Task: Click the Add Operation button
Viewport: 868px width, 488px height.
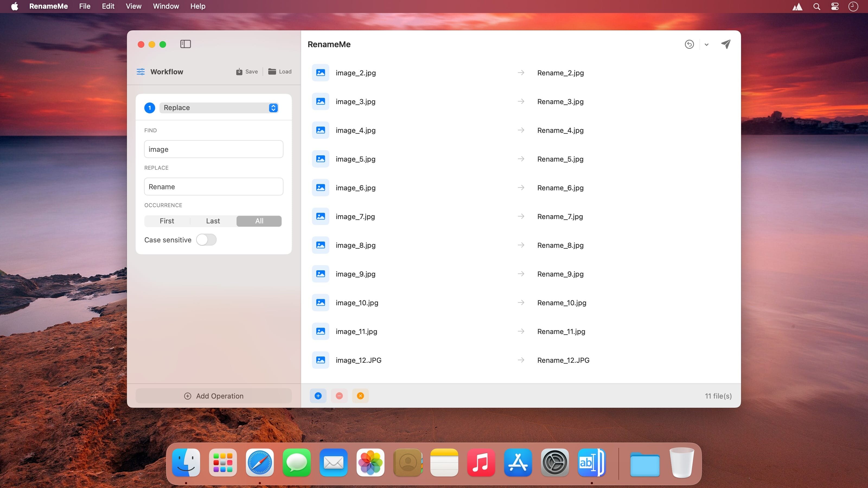Action: pyautogui.click(x=214, y=396)
